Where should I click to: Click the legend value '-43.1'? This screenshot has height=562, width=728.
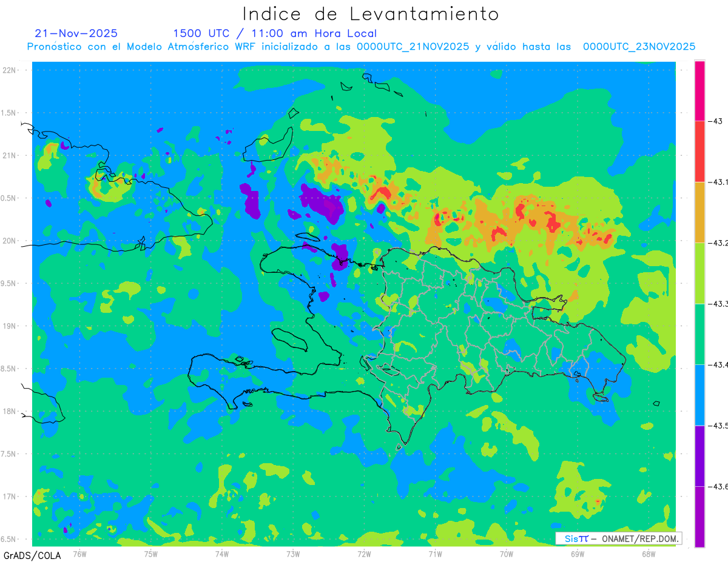pyautogui.click(x=718, y=182)
